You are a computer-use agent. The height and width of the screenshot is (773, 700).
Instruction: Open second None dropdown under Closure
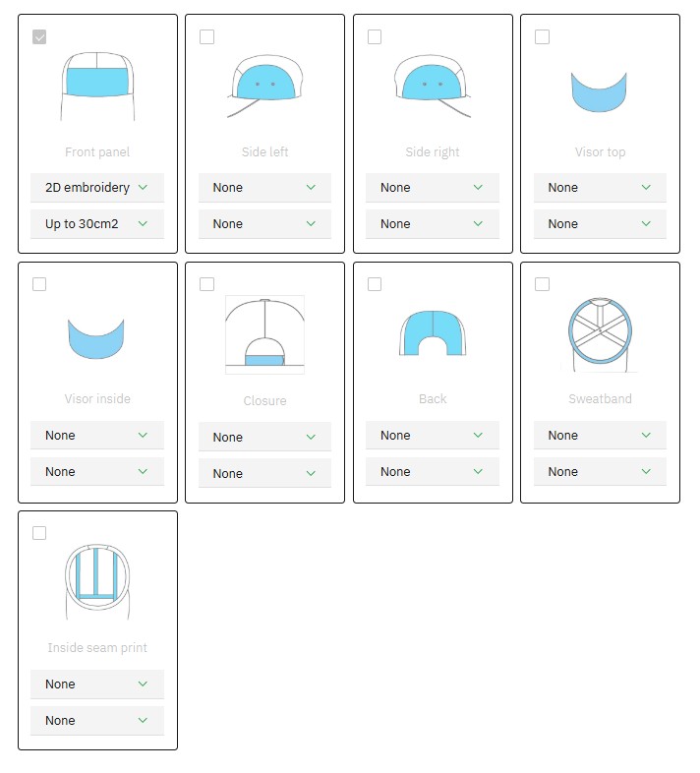[x=264, y=473]
